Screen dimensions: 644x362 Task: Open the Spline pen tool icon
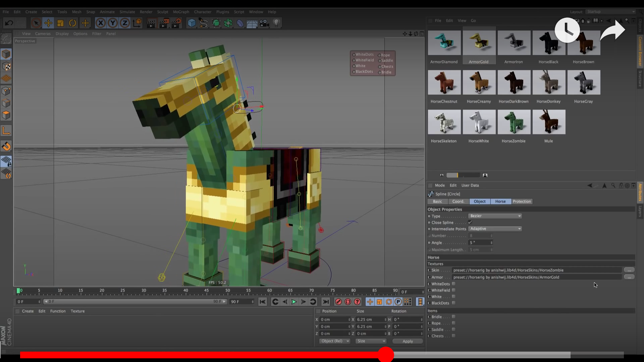[x=204, y=23]
